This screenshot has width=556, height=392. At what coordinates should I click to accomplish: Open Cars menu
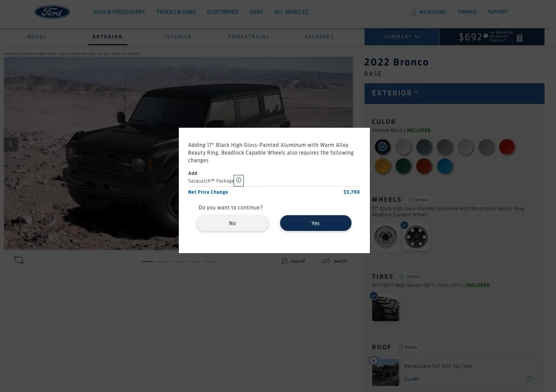[256, 12]
